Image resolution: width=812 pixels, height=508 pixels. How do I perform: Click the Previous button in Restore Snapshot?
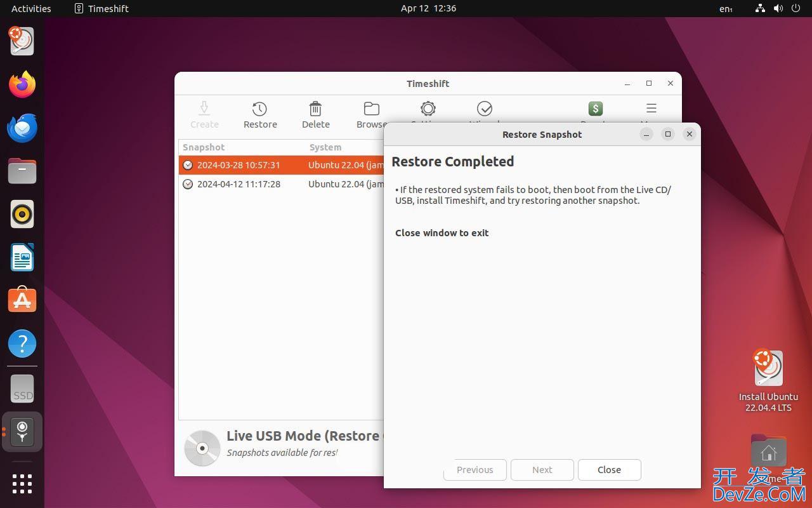[475, 470]
